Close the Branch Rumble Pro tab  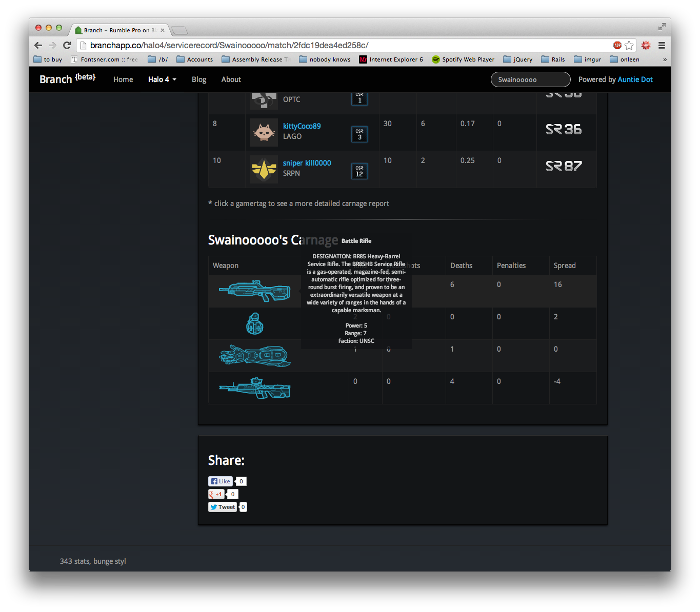pyautogui.click(x=163, y=30)
